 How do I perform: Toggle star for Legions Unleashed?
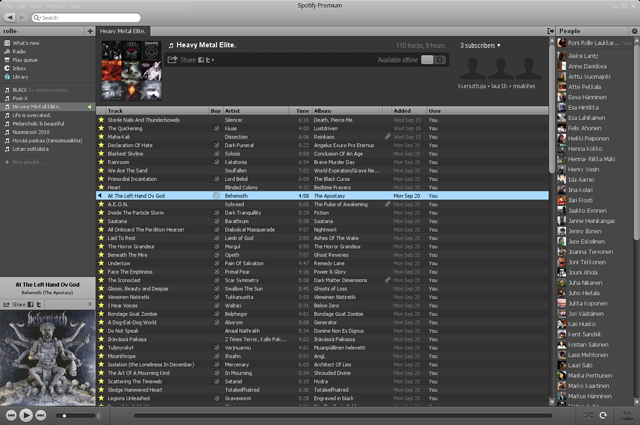(101, 398)
